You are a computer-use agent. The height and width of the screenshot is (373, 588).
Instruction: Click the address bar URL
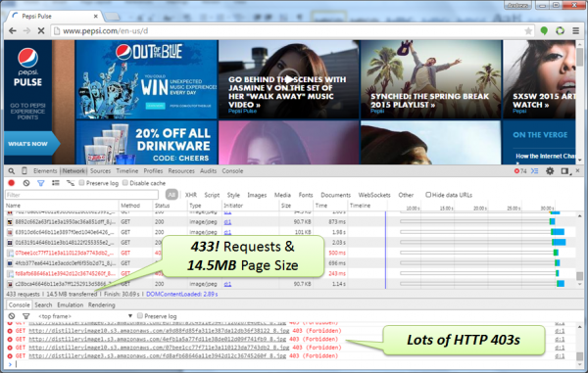106,30
